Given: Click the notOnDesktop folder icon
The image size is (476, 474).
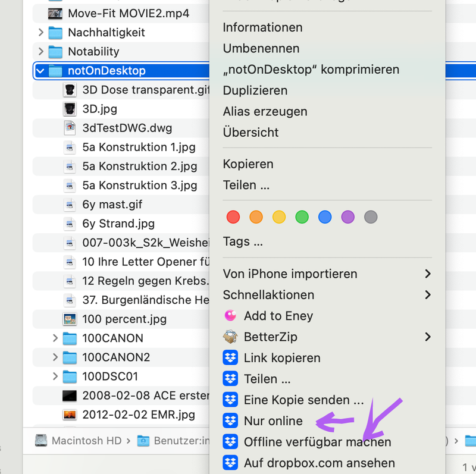Looking at the screenshot, I should pyautogui.click(x=55, y=71).
